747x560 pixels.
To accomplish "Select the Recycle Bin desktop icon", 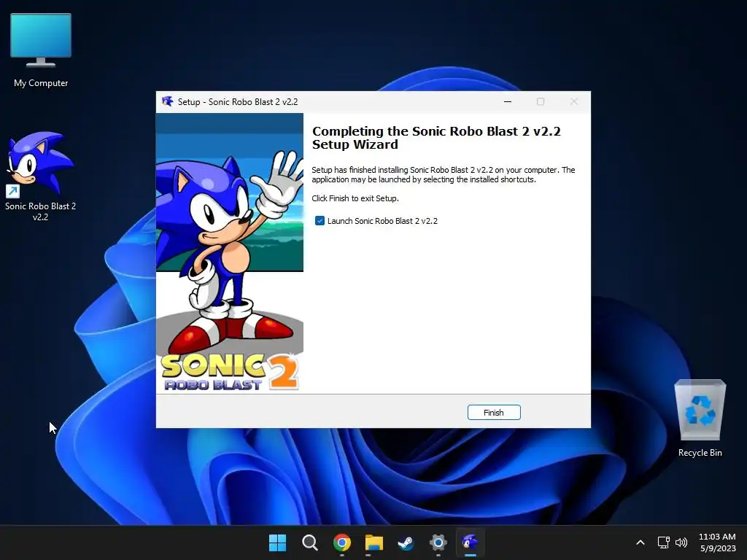I will pyautogui.click(x=700, y=419).
